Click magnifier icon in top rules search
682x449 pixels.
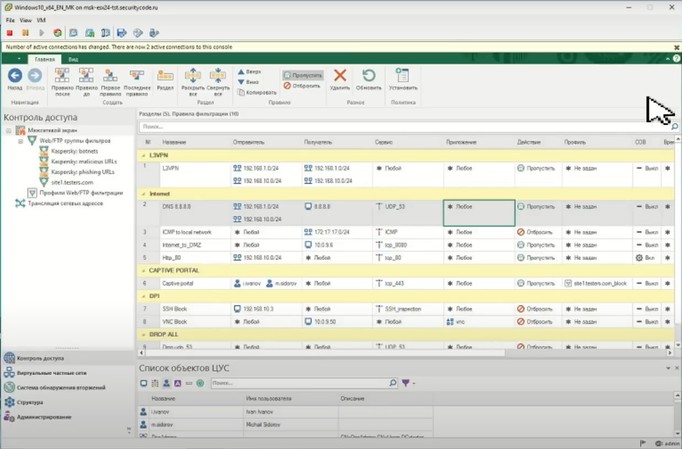(x=674, y=127)
